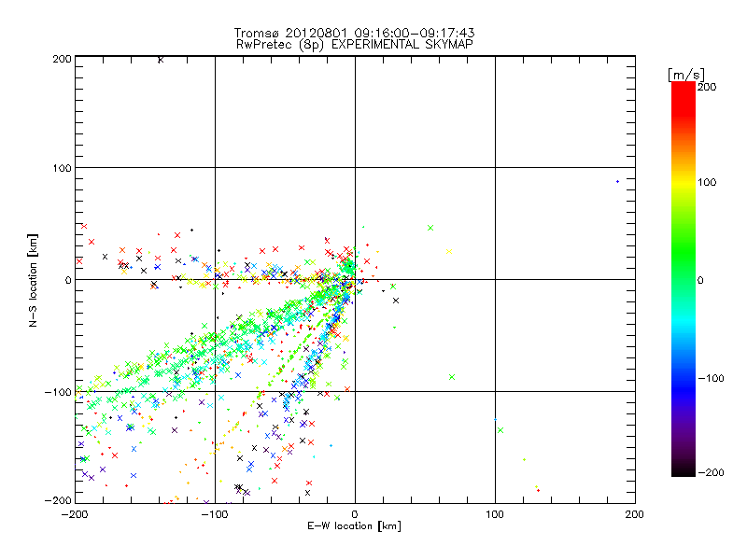Click the x-axis tick label '-200'
The image size is (747, 560).
[x=75, y=514]
